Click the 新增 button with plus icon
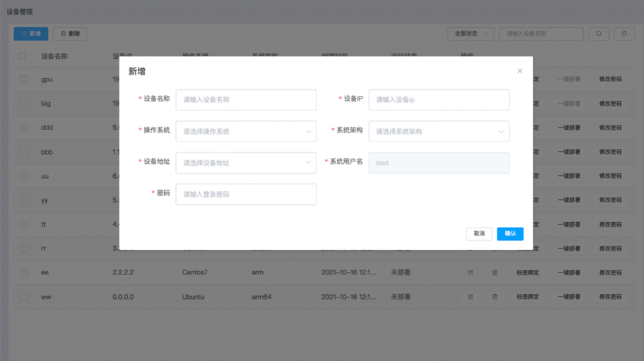The width and height of the screenshot is (644, 361). point(31,34)
